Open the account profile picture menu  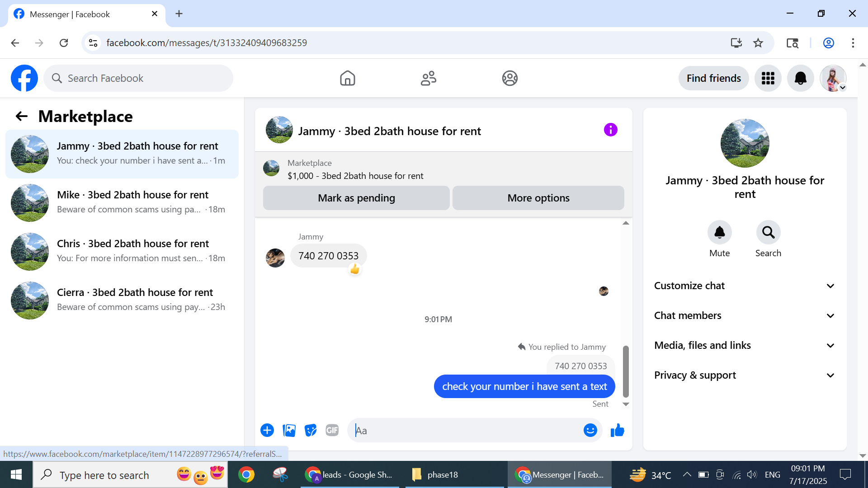click(x=833, y=78)
